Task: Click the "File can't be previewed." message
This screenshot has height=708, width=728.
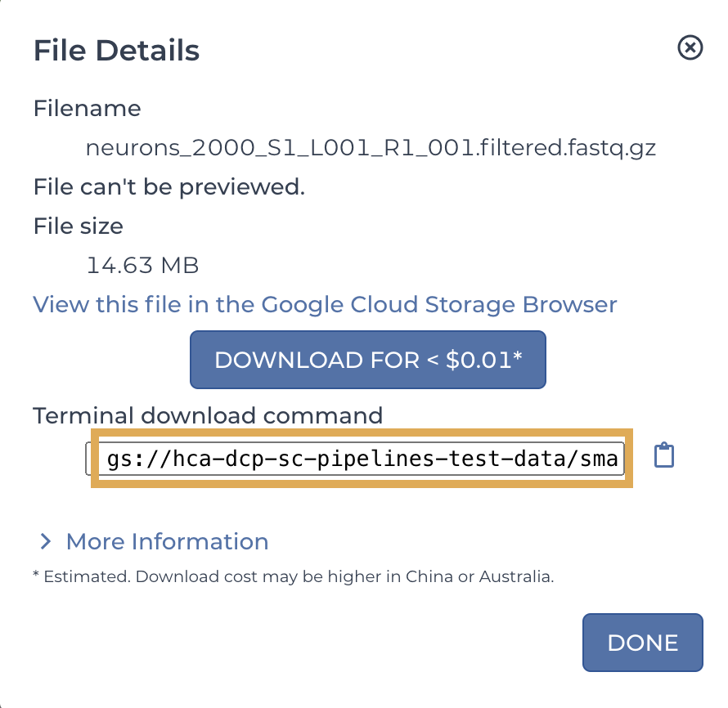Action: (x=169, y=187)
